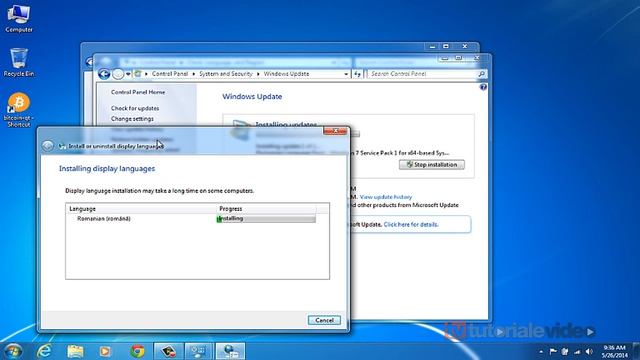Expand arrow after System and Security breadcrumb
This screenshot has height=360, width=640.
[258, 74]
